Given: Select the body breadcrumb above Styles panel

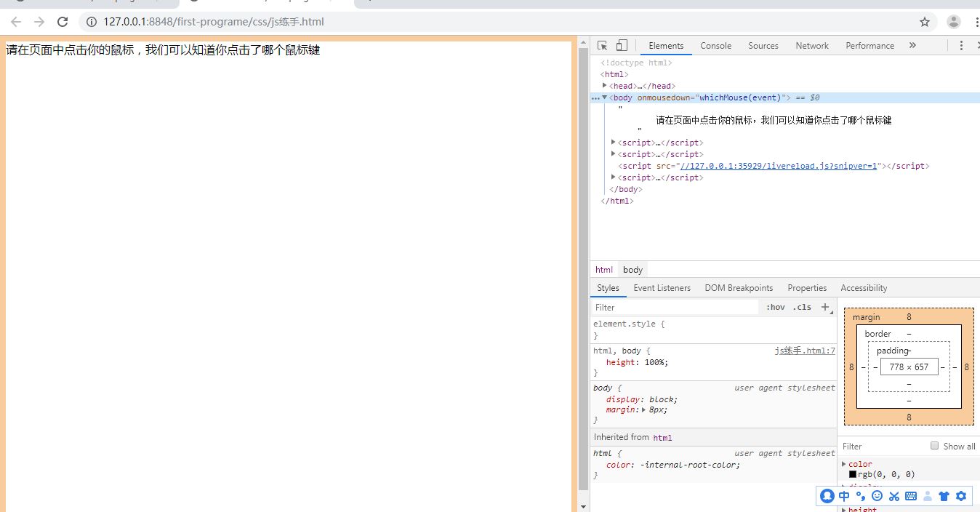Looking at the screenshot, I should 632,269.
